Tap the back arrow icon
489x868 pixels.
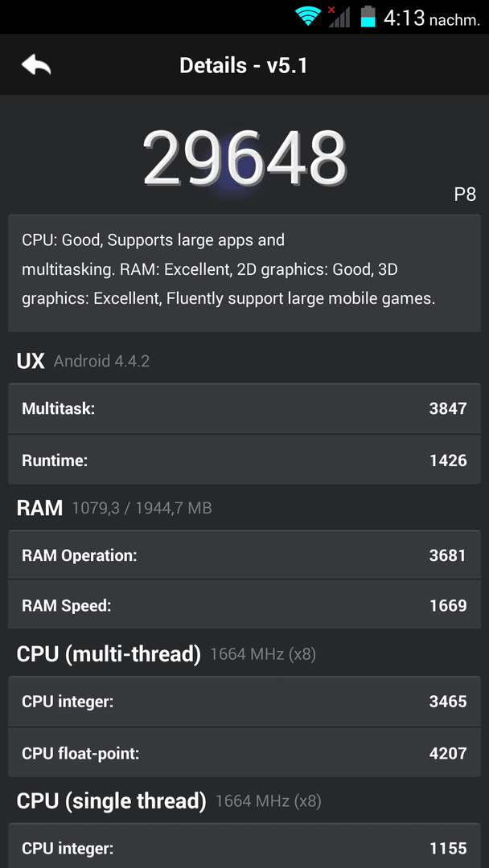pos(36,65)
